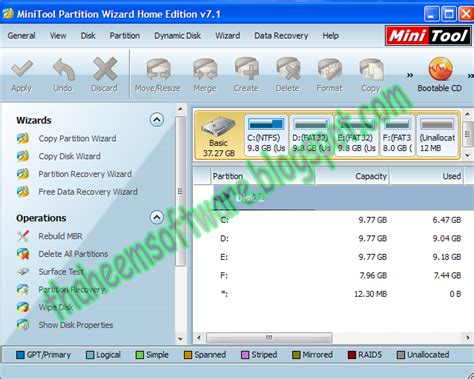Open the Wizard menu
This screenshot has height=379, width=474.
click(x=228, y=36)
